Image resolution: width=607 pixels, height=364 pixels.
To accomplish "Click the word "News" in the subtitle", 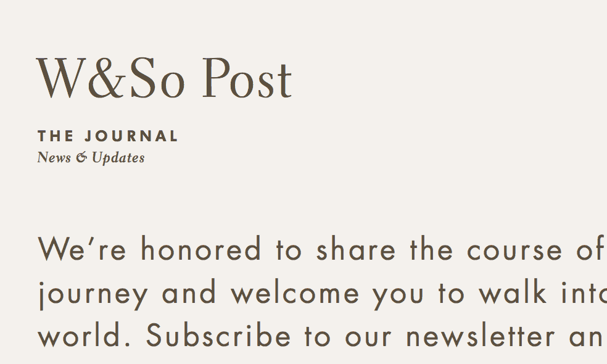I will (x=54, y=158).
